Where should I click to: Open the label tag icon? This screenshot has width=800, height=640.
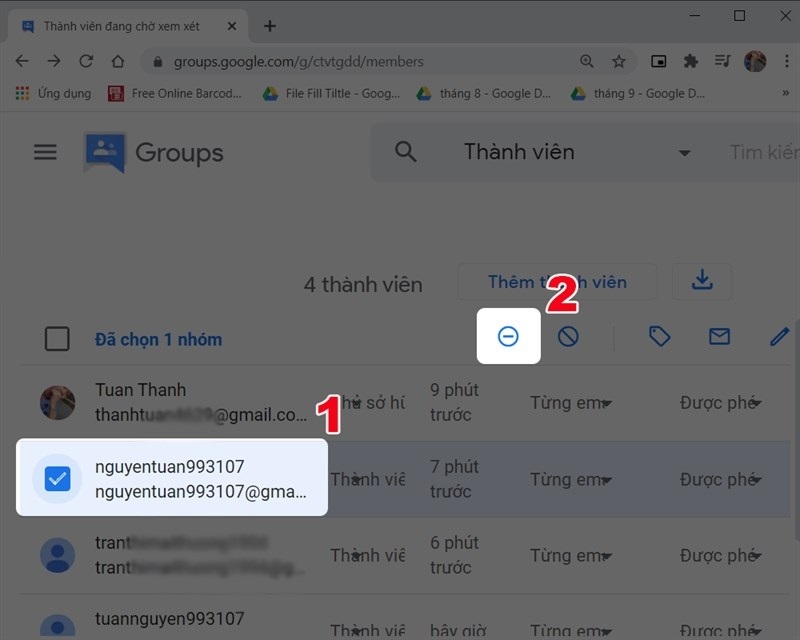[x=659, y=336]
